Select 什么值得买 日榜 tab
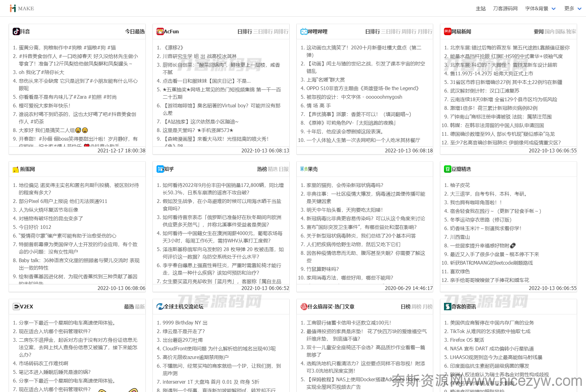Screen dimensions: 586x392 click(x=406, y=307)
